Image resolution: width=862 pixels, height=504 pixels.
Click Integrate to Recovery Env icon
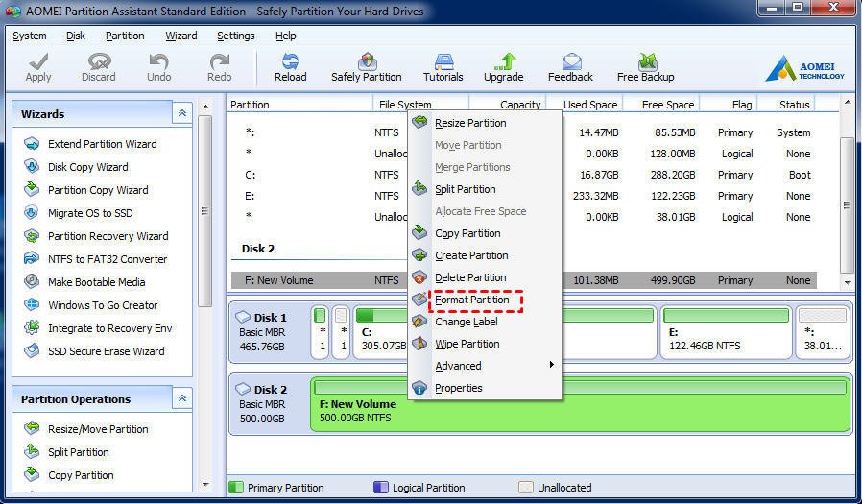[32, 328]
